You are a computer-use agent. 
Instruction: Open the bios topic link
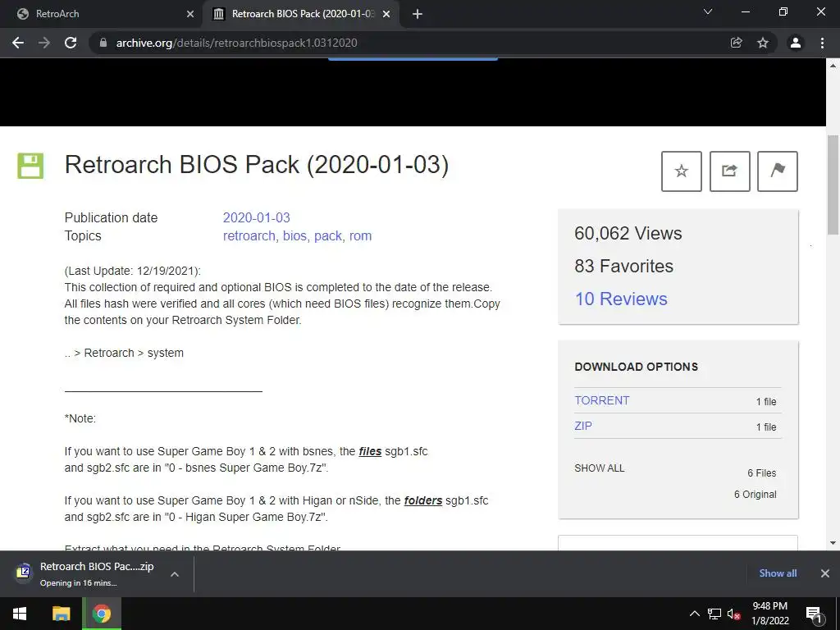(x=294, y=235)
